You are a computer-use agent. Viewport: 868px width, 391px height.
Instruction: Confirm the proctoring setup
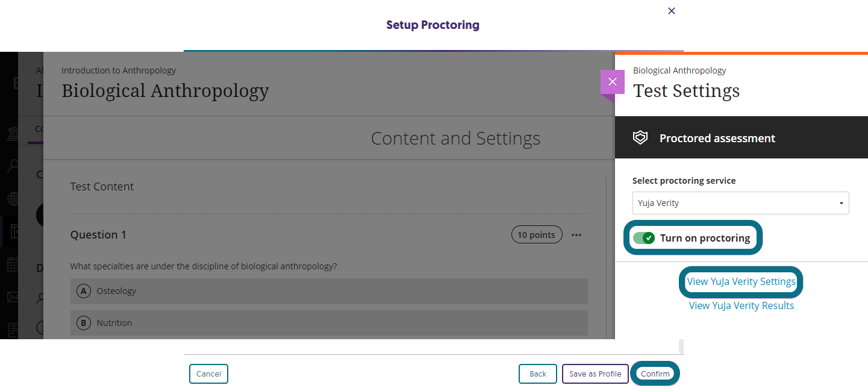(655, 374)
